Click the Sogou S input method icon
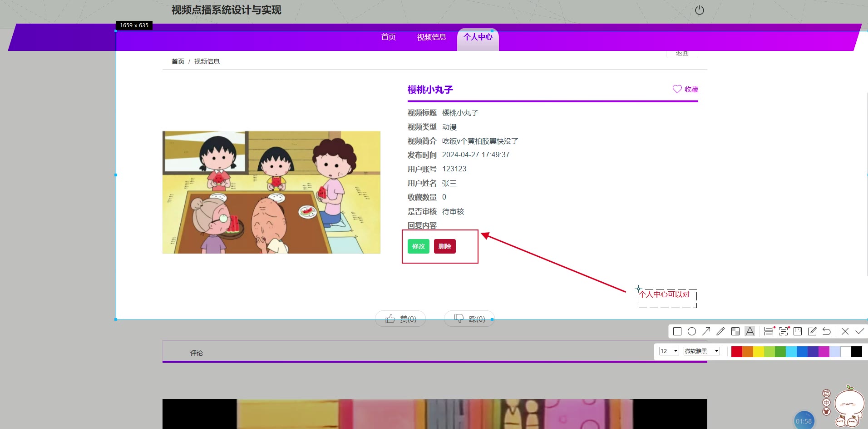 click(826, 394)
